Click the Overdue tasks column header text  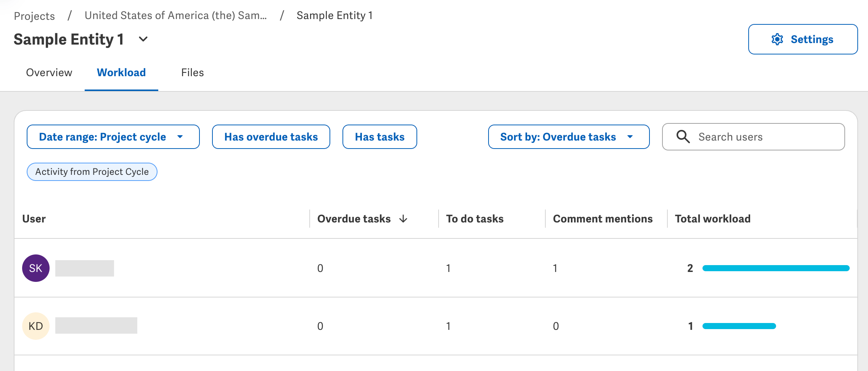click(354, 219)
